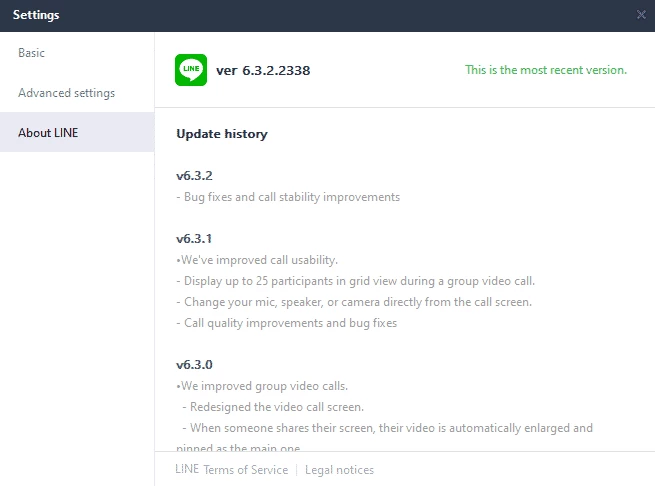Select the v6.3.2 release heading
Image resolution: width=655 pixels, height=486 pixels.
point(194,176)
